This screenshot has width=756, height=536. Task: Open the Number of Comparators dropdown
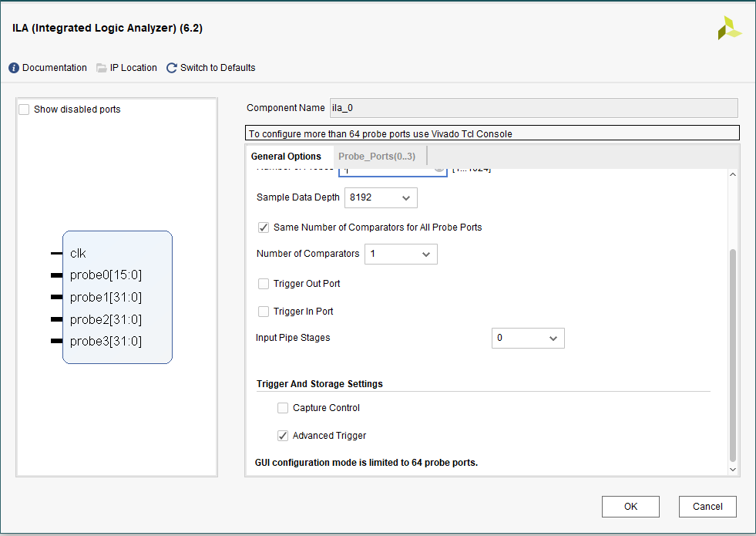click(x=402, y=255)
